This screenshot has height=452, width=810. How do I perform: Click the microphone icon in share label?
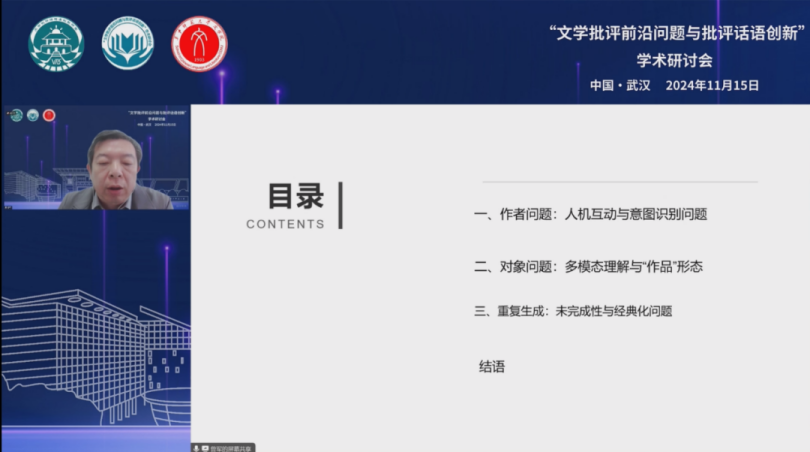[x=197, y=448]
